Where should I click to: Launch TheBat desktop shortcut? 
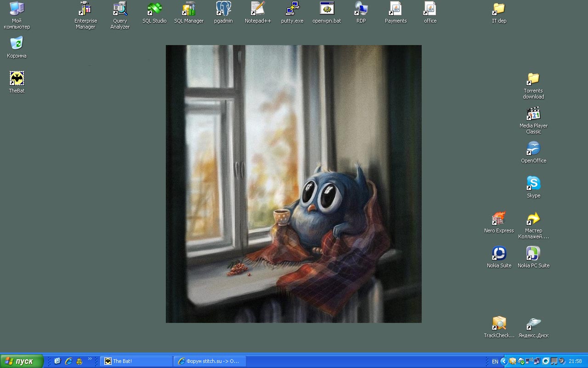pyautogui.click(x=17, y=82)
